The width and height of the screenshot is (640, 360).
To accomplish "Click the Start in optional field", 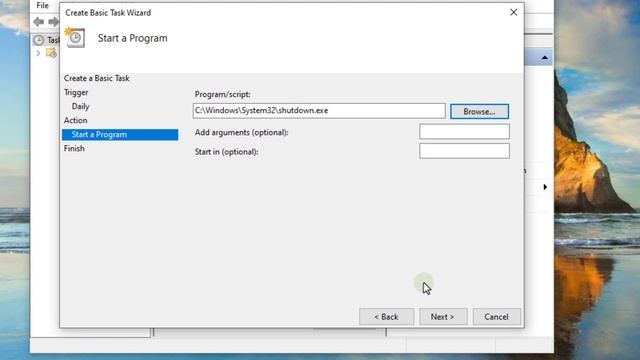I will [464, 151].
